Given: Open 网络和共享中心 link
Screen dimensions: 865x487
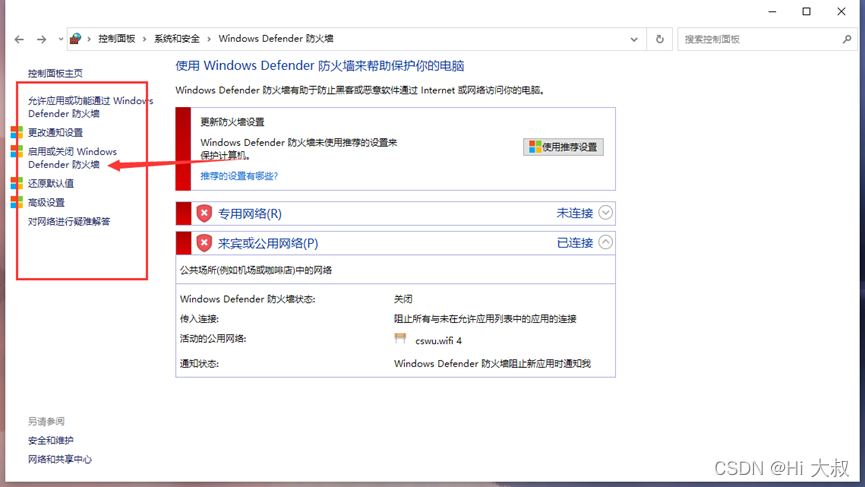Looking at the screenshot, I should 60,459.
